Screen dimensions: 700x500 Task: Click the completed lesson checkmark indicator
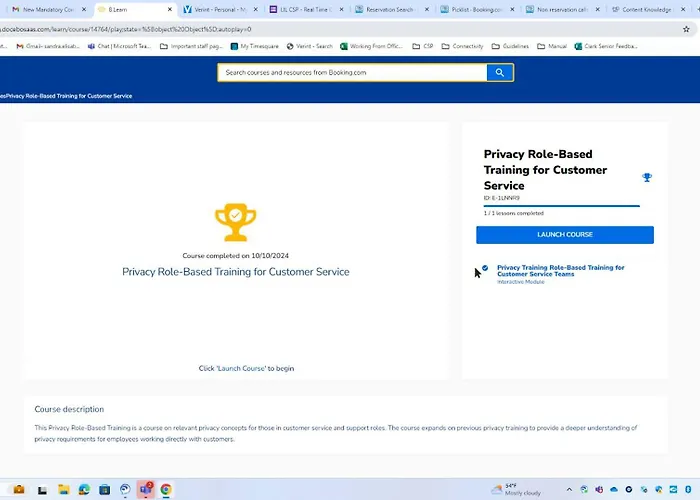[485, 268]
